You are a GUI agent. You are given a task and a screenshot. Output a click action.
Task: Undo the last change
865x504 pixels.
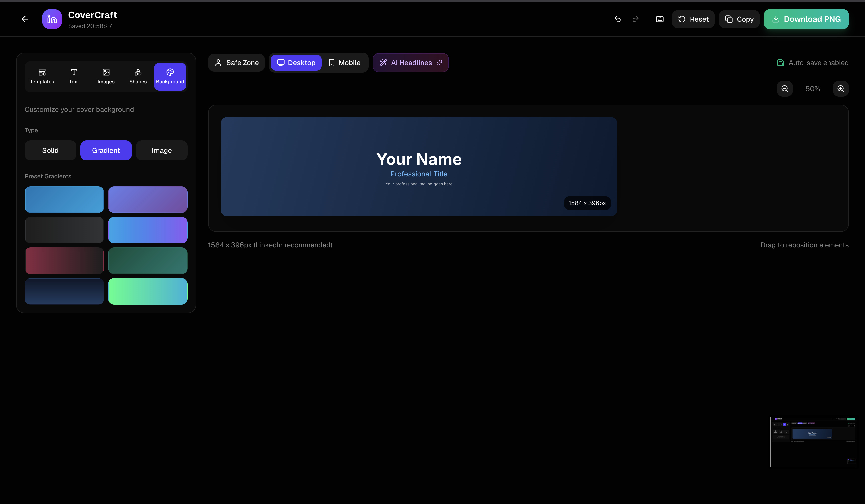(x=617, y=19)
